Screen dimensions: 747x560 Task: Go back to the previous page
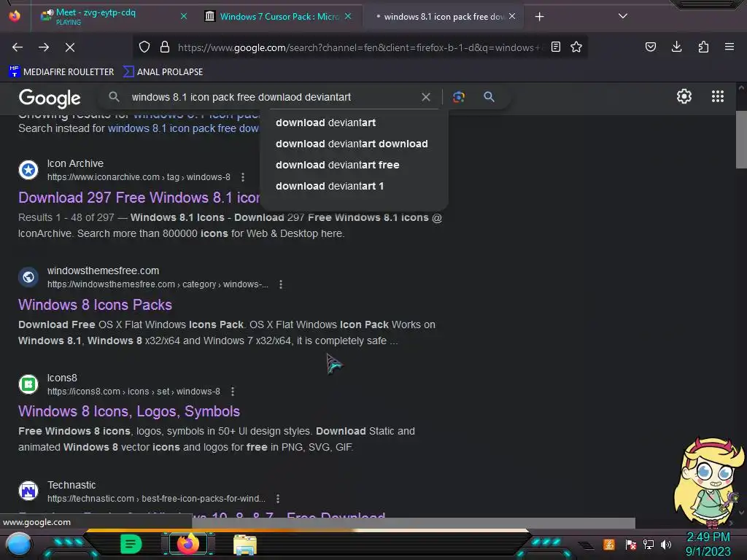(18, 47)
